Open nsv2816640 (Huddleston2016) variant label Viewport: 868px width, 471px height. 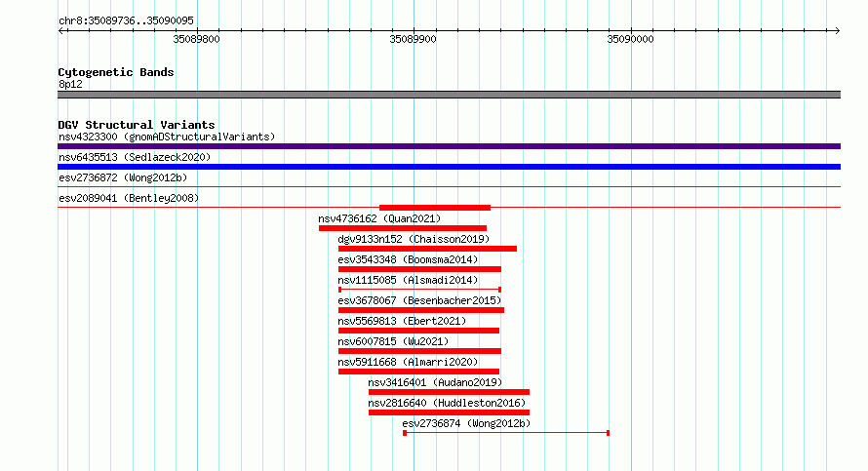447,403
